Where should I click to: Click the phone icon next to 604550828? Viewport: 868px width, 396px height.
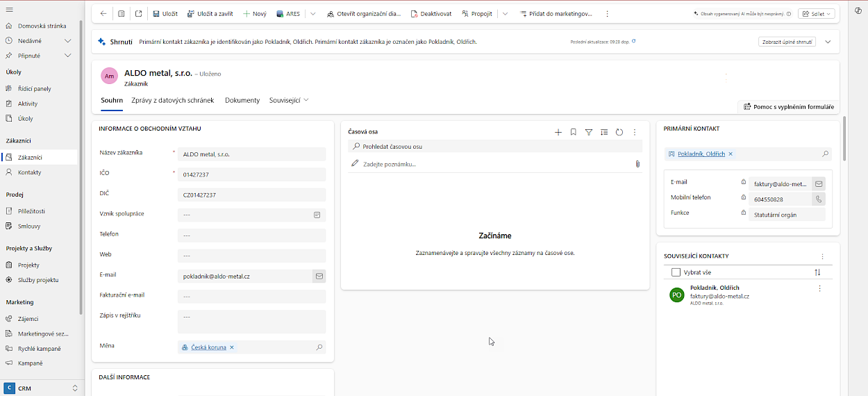click(819, 199)
